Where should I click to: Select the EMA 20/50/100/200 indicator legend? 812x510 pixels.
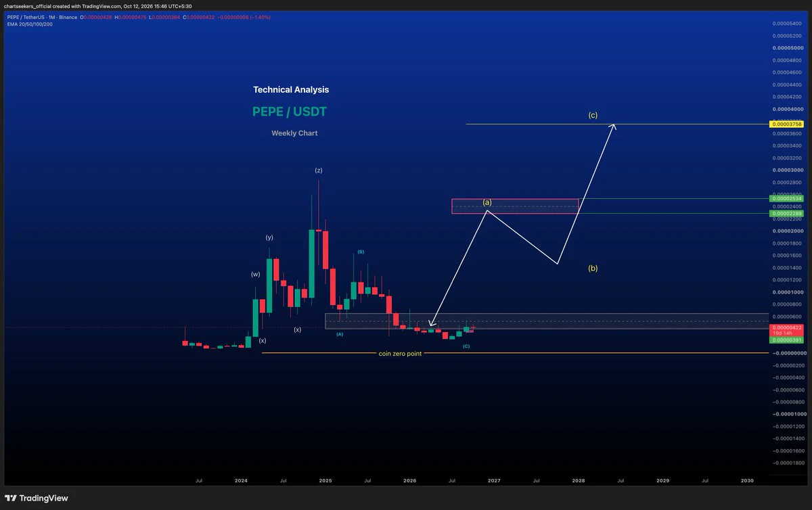(x=29, y=24)
